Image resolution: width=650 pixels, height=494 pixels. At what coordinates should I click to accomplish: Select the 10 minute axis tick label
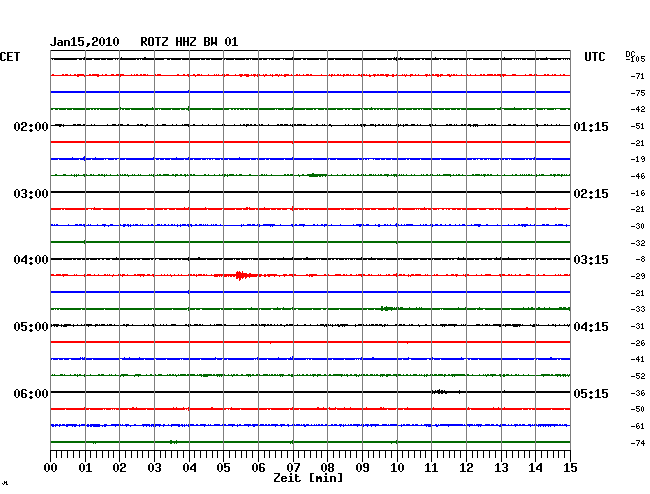pos(397,468)
